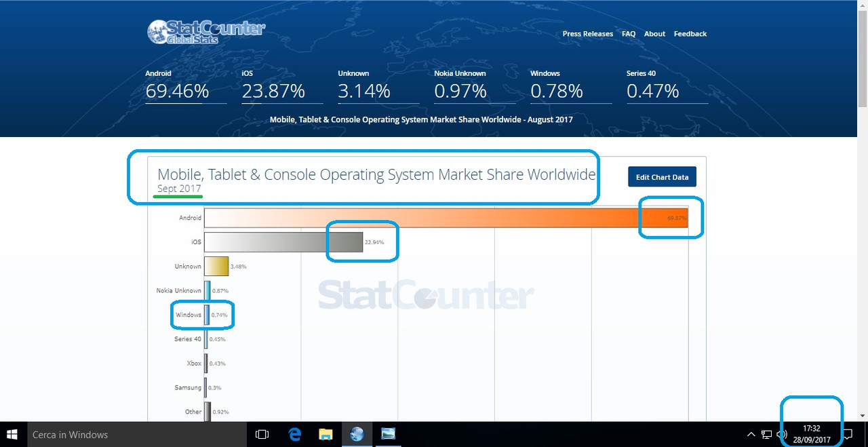Viewport: 868px width, 447px height.
Task: Open the FAQ link
Action: [629, 34]
